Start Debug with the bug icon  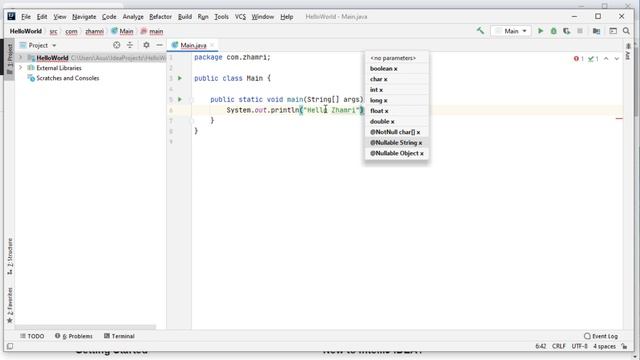pos(553,31)
